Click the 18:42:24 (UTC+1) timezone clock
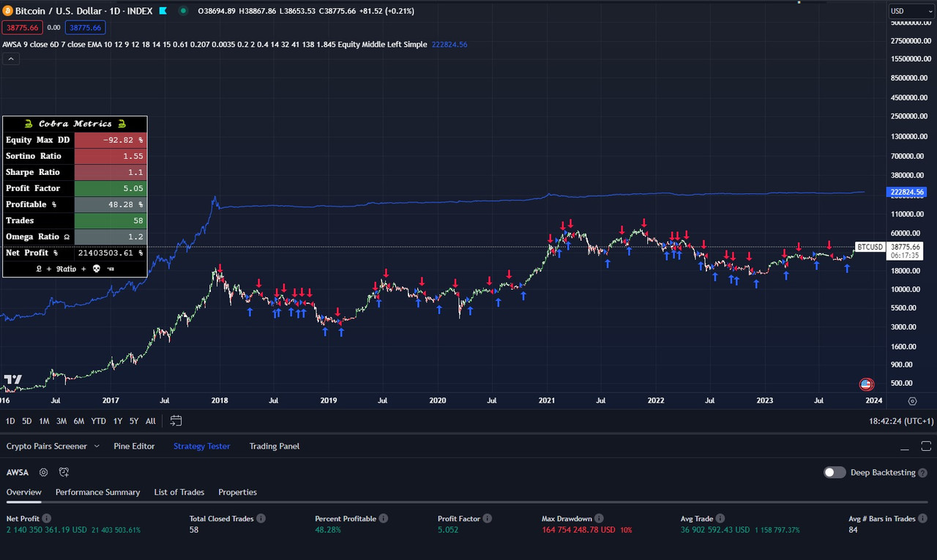 pyautogui.click(x=901, y=421)
